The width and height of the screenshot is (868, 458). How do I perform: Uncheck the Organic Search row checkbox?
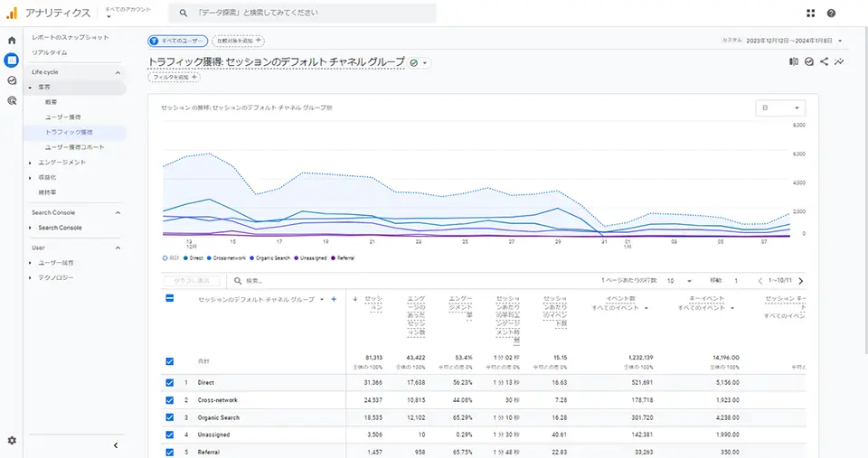(170, 417)
